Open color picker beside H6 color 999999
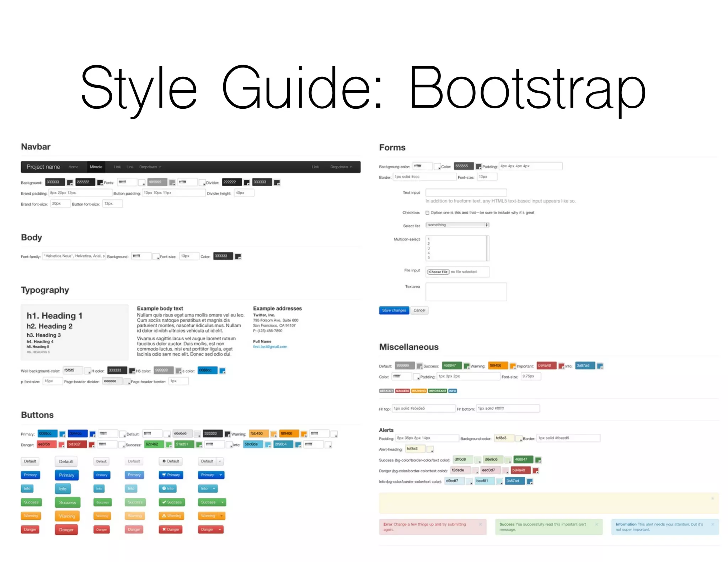Image resolution: width=728 pixels, height=562 pixels. tap(178, 371)
